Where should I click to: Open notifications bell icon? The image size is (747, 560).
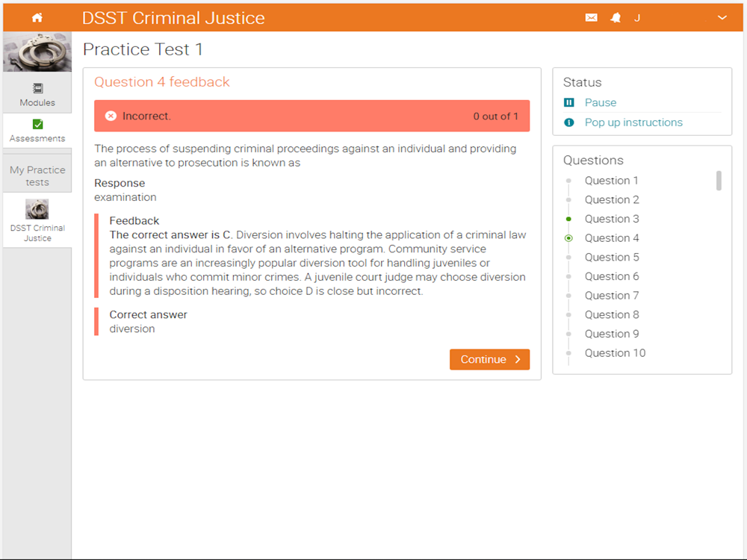pos(616,18)
